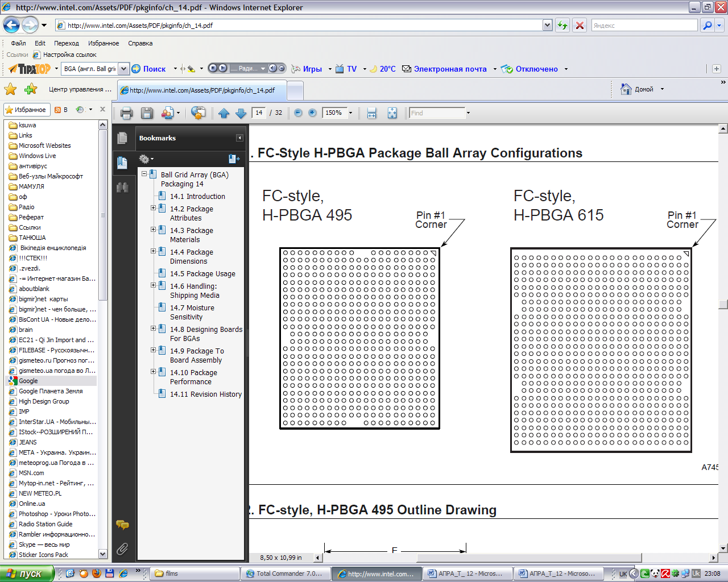Zoom in with plus icon
728x582 pixels.
pyautogui.click(x=312, y=113)
